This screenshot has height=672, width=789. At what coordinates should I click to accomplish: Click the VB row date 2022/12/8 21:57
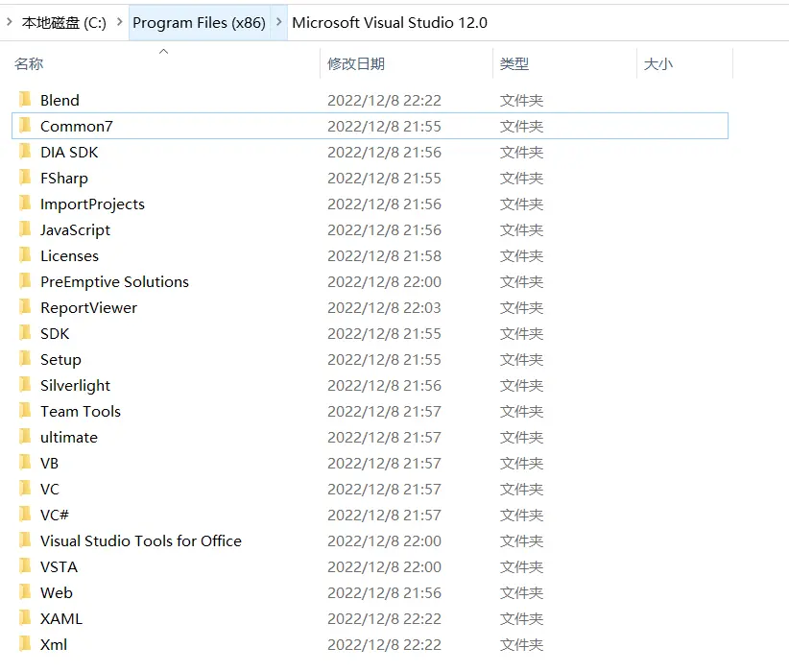[x=385, y=463]
